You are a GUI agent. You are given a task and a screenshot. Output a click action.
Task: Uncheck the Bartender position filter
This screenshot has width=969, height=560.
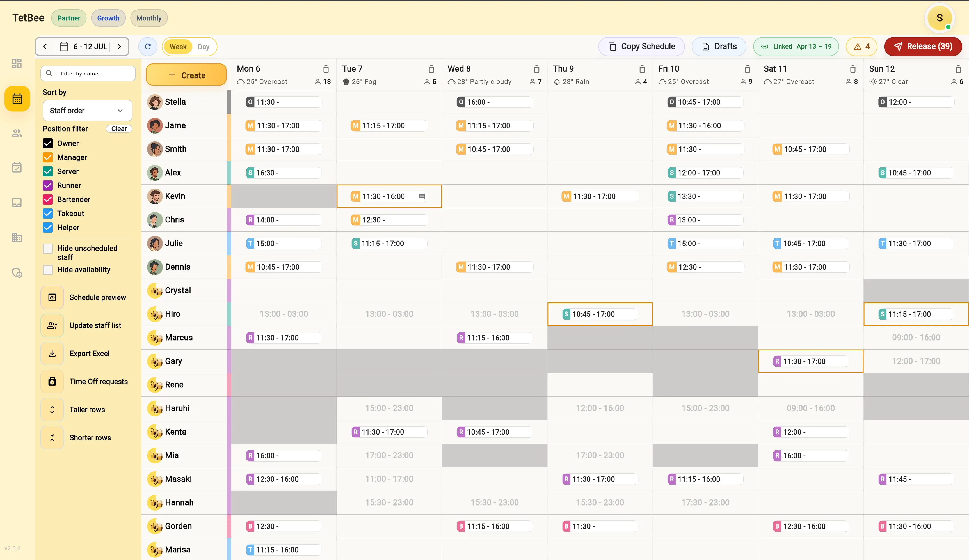[48, 199]
